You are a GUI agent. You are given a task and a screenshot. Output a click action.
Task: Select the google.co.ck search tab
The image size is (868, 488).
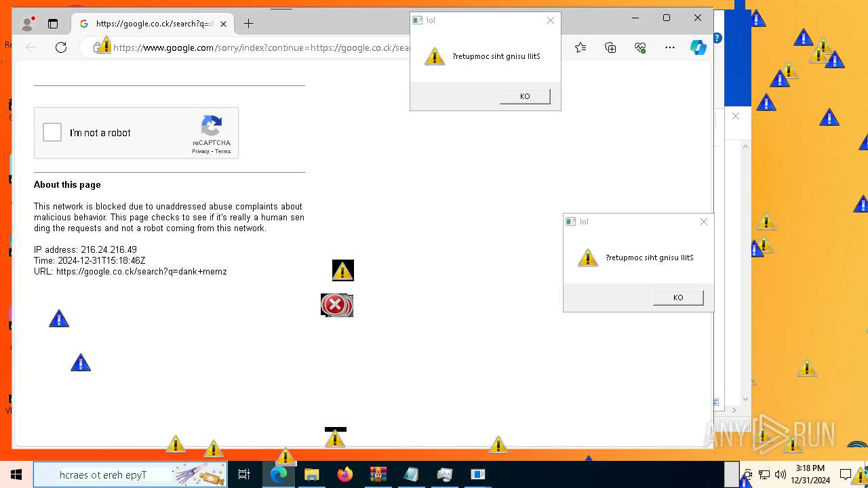pos(153,24)
